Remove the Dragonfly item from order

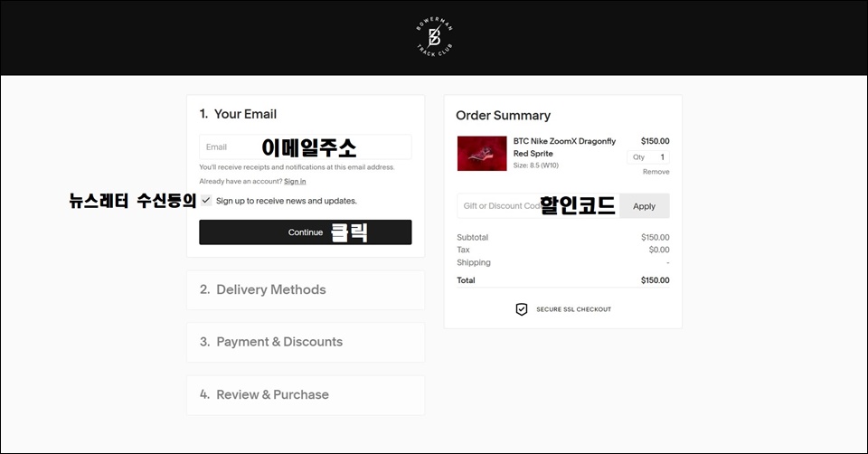point(656,172)
